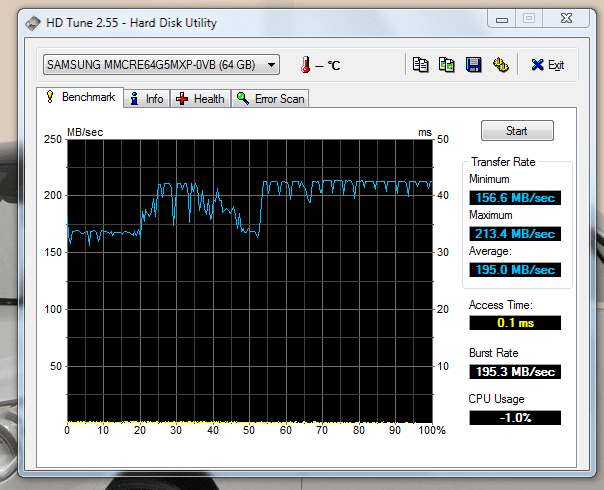Image resolution: width=604 pixels, height=490 pixels.
Task: Click the CPU Usage label
Action: click(x=496, y=399)
